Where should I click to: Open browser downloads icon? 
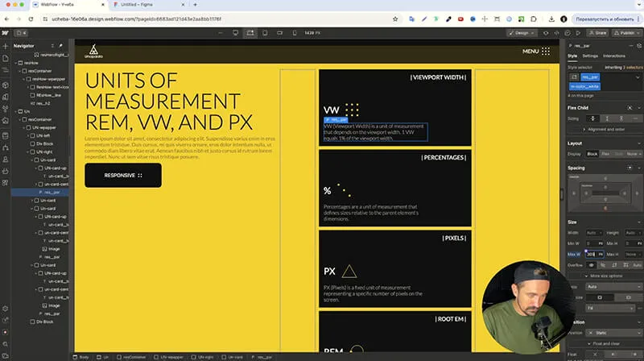coord(551,19)
